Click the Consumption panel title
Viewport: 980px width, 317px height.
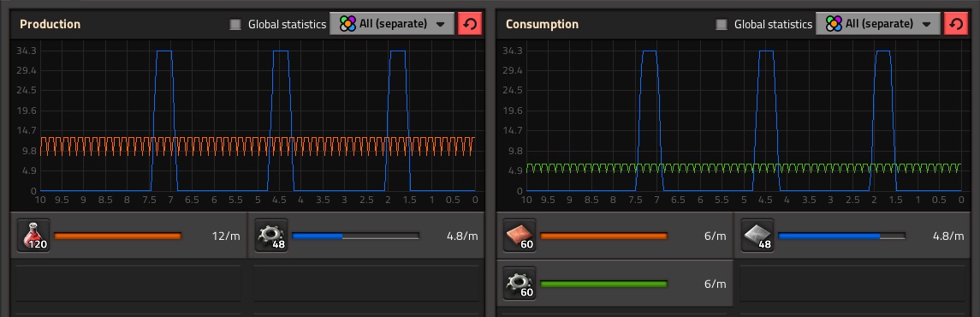(x=542, y=24)
